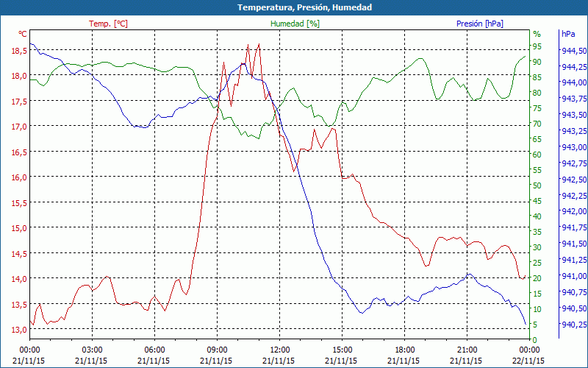Click the '21/11/15' date under 06:00

(x=154, y=361)
